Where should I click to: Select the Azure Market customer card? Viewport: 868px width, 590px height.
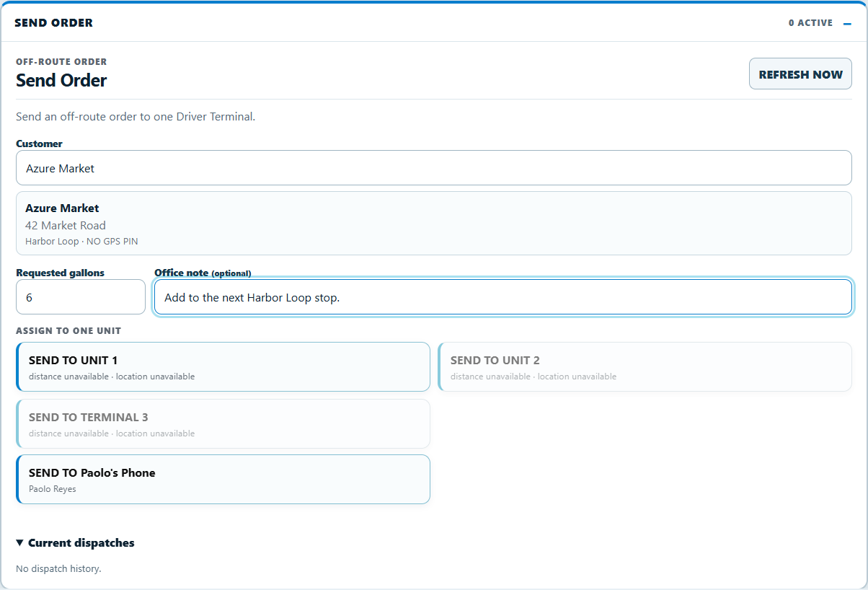(434, 224)
